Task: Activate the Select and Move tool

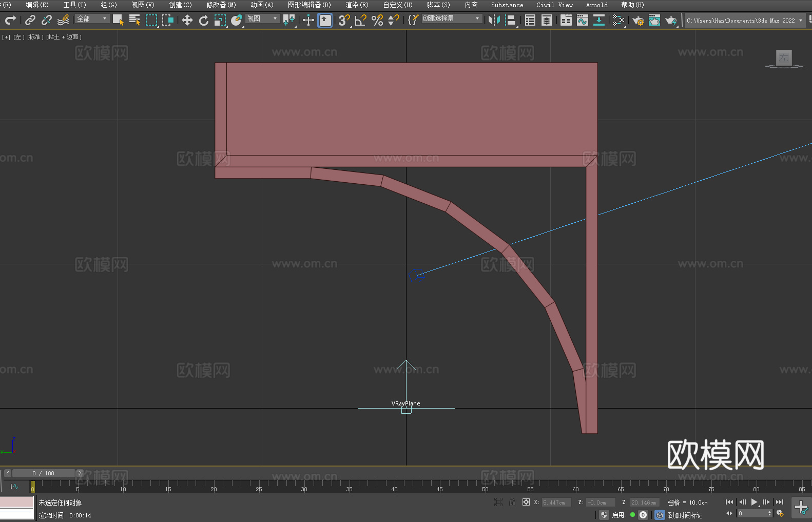Action: 187,20
